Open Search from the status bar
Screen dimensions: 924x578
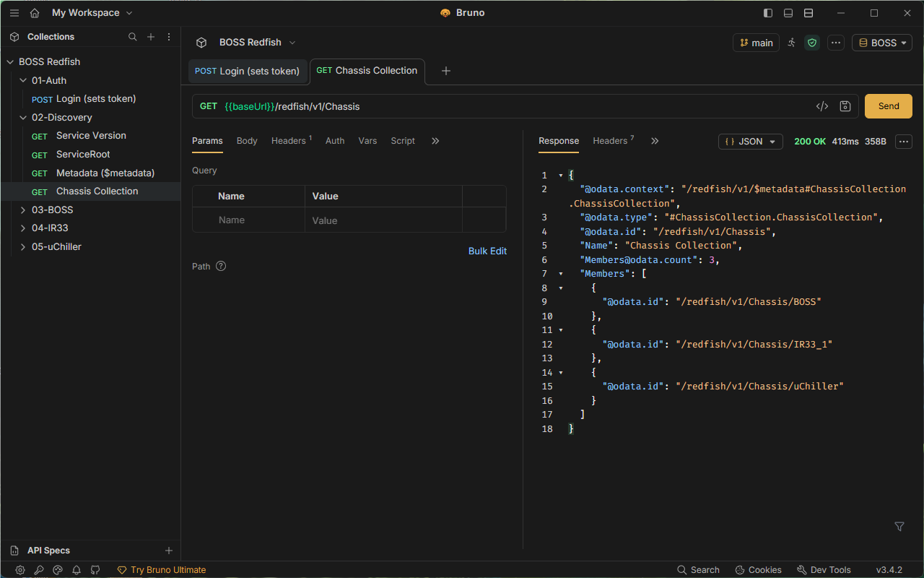[x=699, y=570]
